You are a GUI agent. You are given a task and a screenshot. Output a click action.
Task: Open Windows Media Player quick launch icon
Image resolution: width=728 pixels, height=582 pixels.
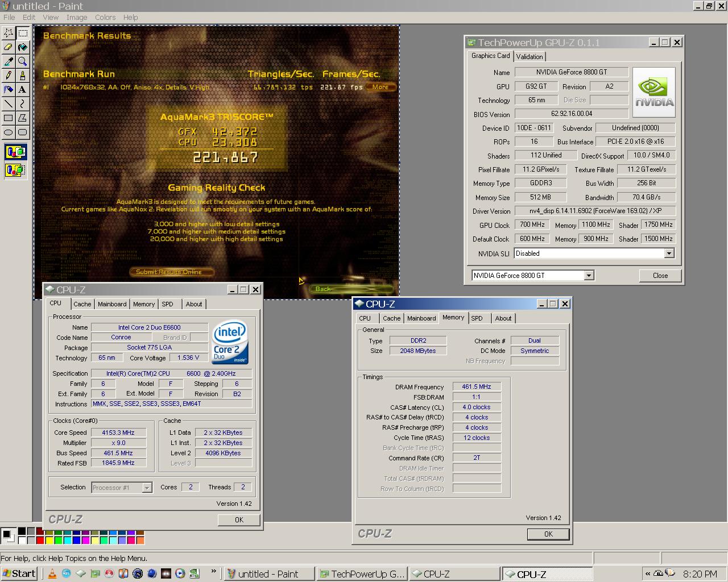pos(180,573)
